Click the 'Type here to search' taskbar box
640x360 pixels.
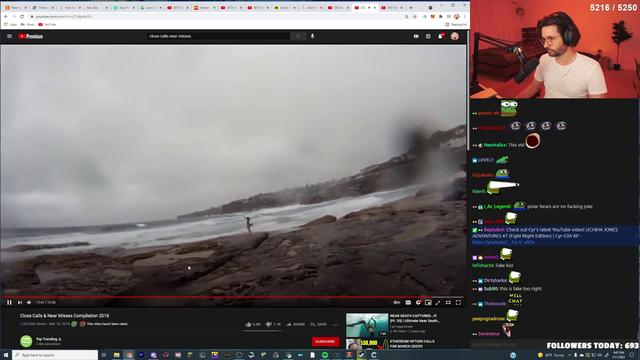coord(55,355)
